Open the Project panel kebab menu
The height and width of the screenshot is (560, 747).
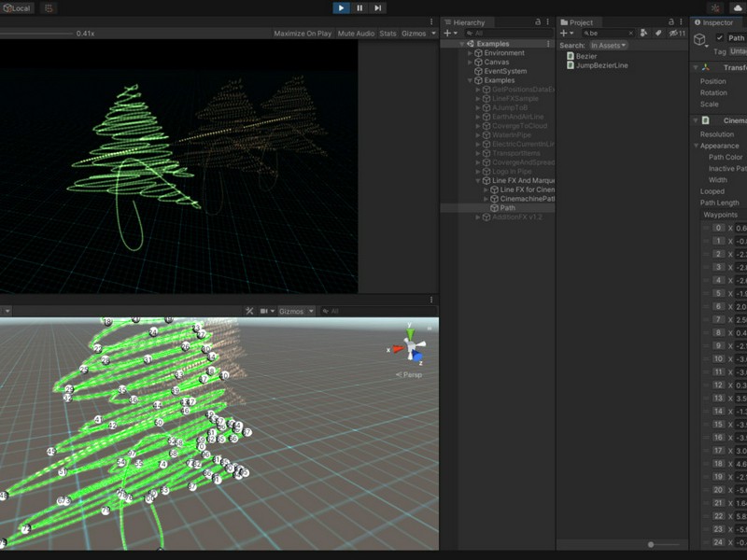click(x=682, y=21)
